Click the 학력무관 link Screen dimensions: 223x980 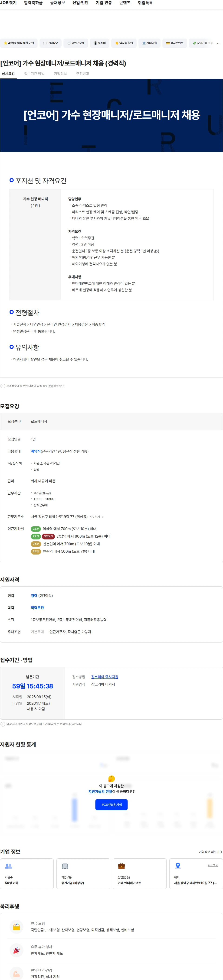[37, 607]
